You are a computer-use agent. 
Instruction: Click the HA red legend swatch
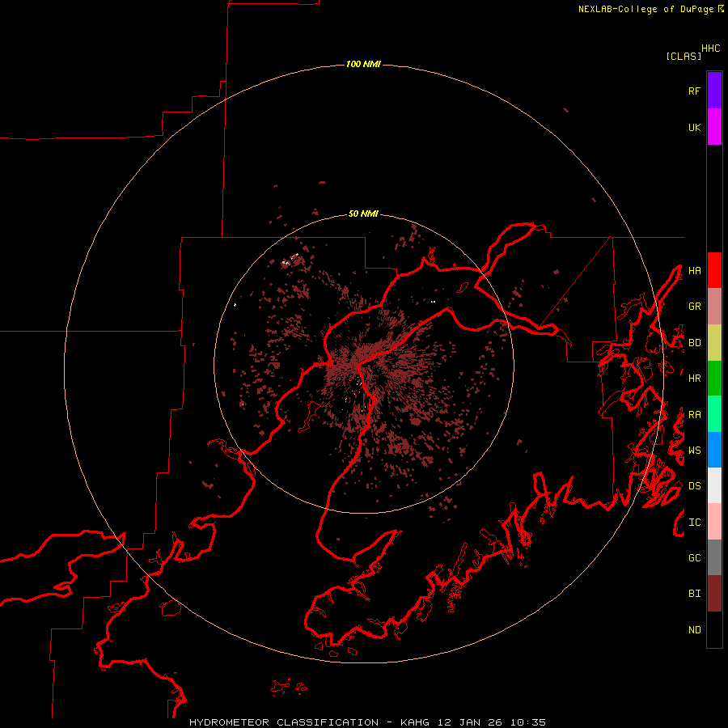pyautogui.click(x=714, y=270)
